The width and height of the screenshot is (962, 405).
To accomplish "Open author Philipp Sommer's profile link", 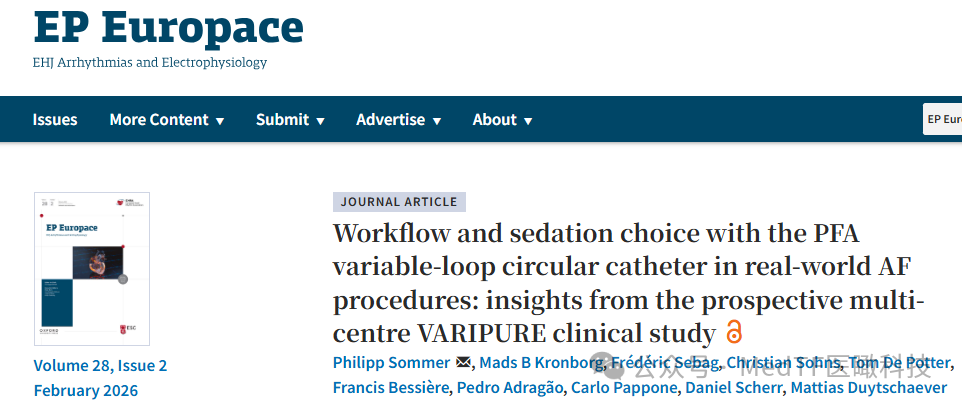I will click(x=391, y=363).
